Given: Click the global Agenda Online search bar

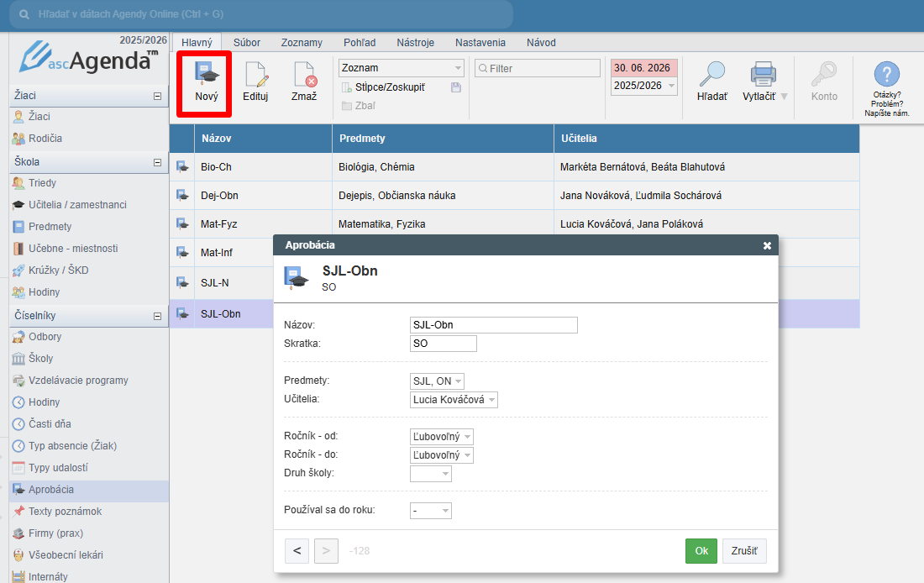Looking at the screenshot, I should (261, 14).
